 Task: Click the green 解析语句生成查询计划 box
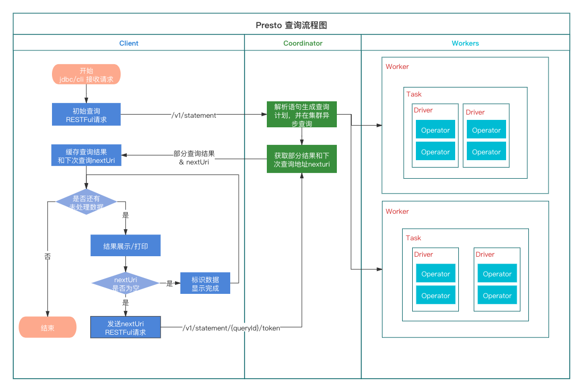(301, 115)
